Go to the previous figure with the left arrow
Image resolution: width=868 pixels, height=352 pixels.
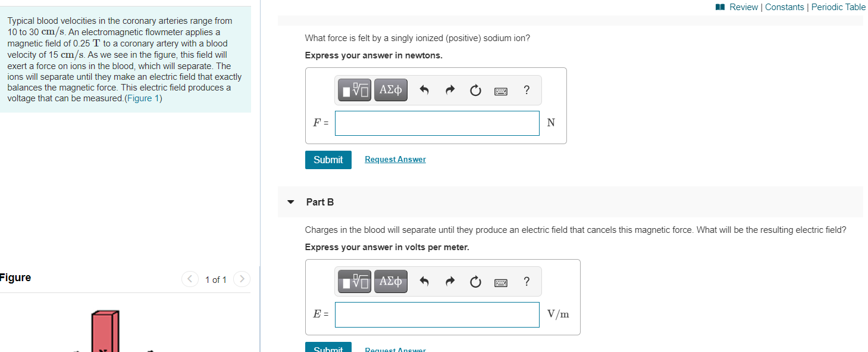(x=189, y=279)
